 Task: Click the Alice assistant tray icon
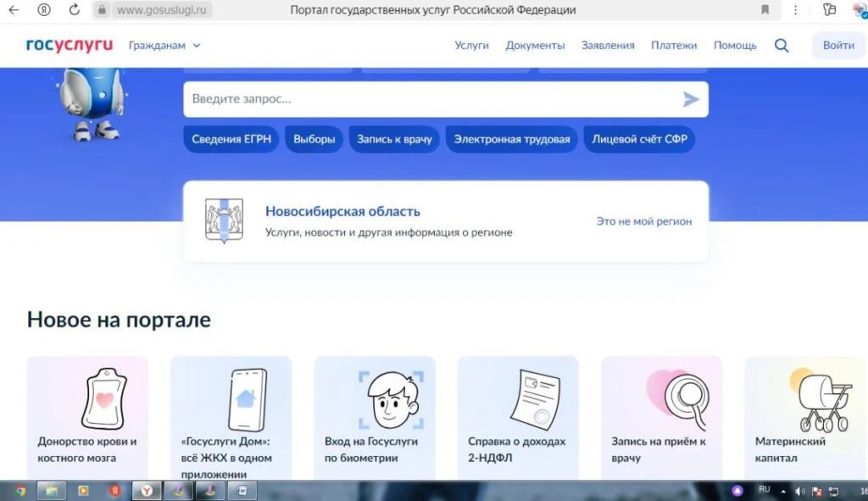click(x=737, y=491)
